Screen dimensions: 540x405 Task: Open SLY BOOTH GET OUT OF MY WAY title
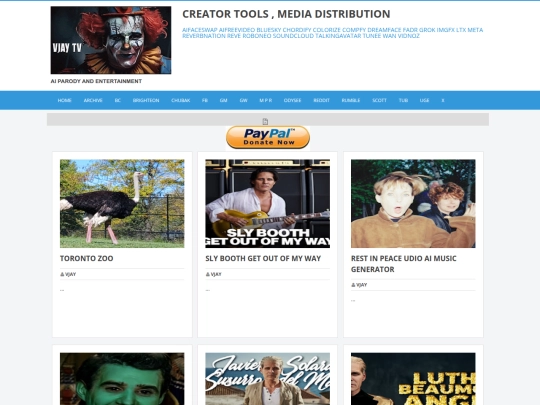pyautogui.click(x=263, y=258)
